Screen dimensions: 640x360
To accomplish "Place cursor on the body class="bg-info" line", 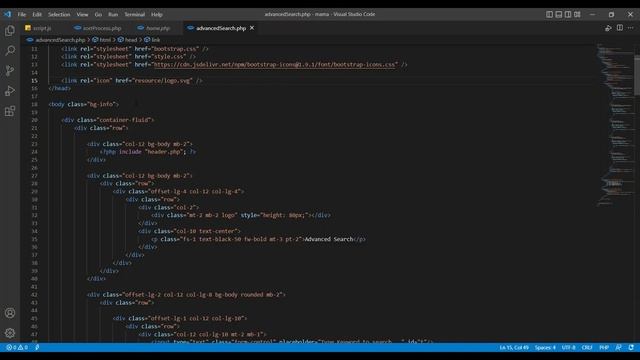I will [x=84, y=104].
